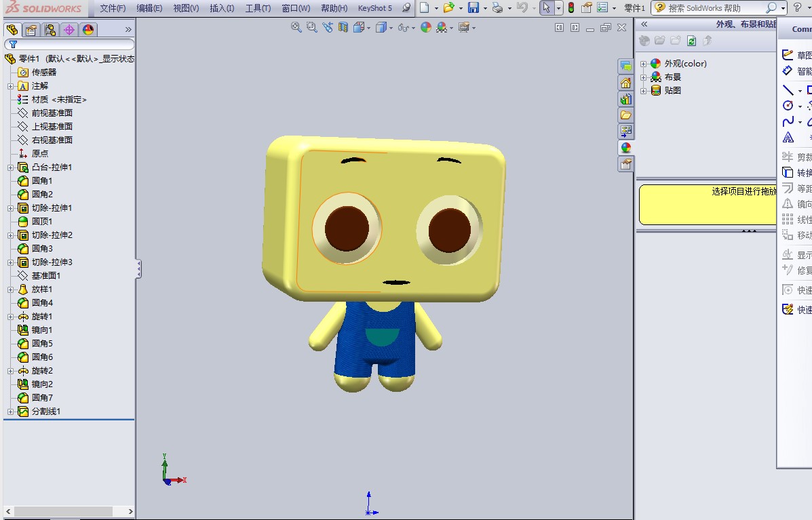Expand the 注解 annotations node
The width and height of the screenshot is (812, 520).
(x=10, y=86)
